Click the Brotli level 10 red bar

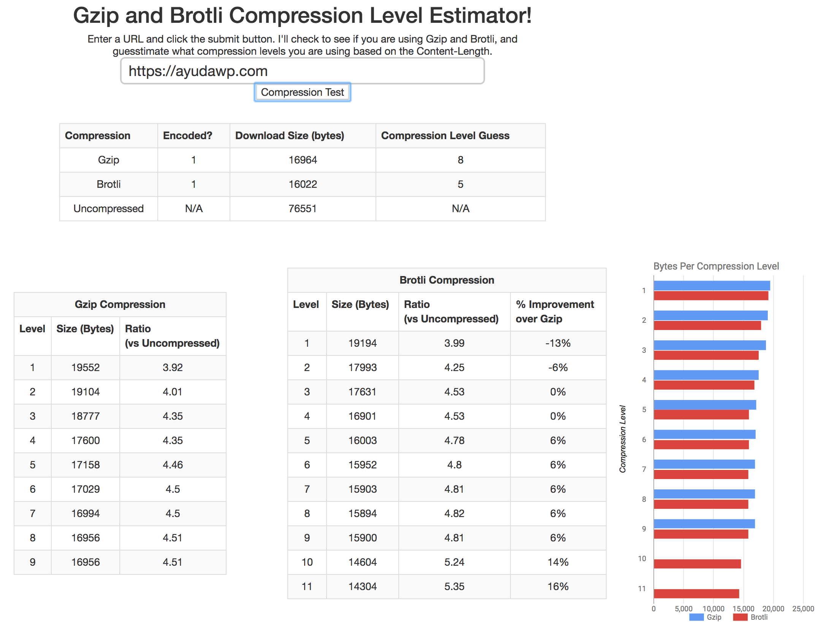[x=697, y=564]
